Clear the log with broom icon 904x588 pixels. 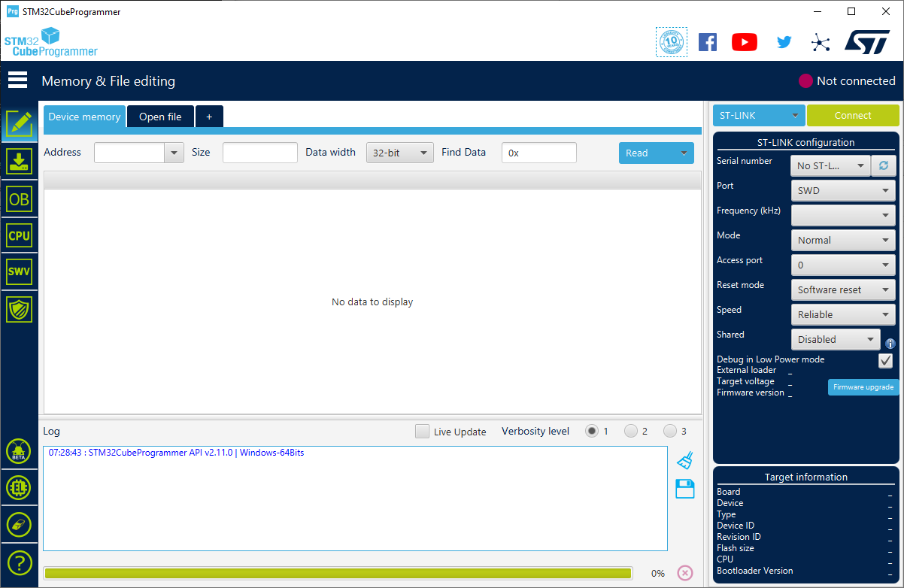coord(684,460)
